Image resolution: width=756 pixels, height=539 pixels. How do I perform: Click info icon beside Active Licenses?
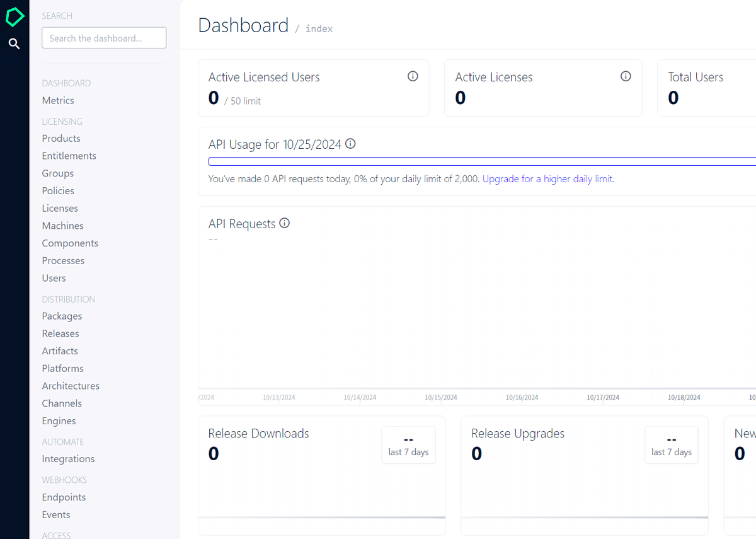tap(626, 76)
